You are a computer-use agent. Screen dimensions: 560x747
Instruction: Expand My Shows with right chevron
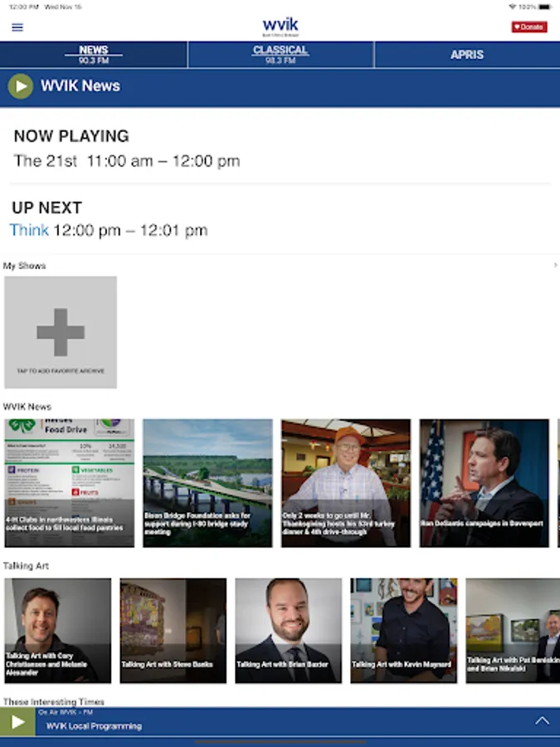pos(555,265)
